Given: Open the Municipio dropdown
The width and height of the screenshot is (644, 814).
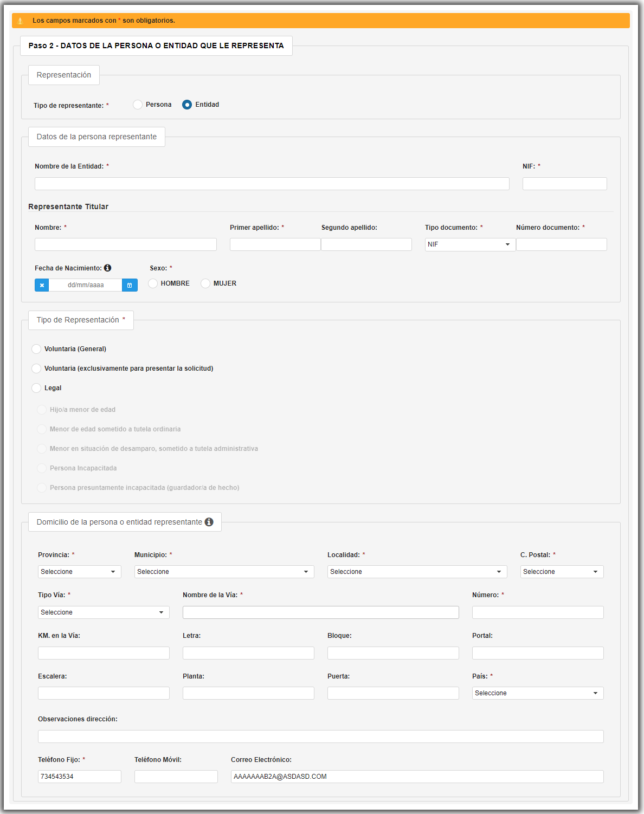Looking at the screenshot, I should pos(224,572).
